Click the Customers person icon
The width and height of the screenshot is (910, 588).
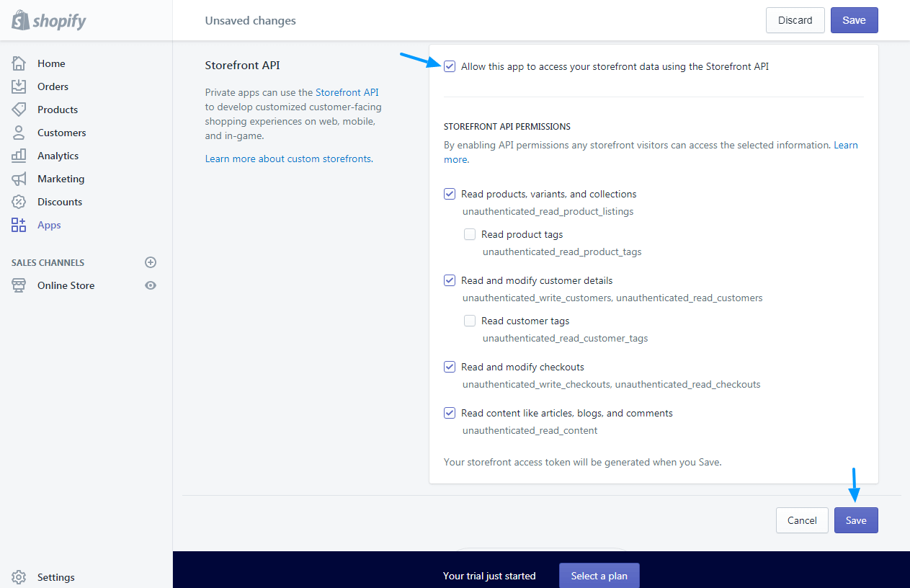pos(19,133)
